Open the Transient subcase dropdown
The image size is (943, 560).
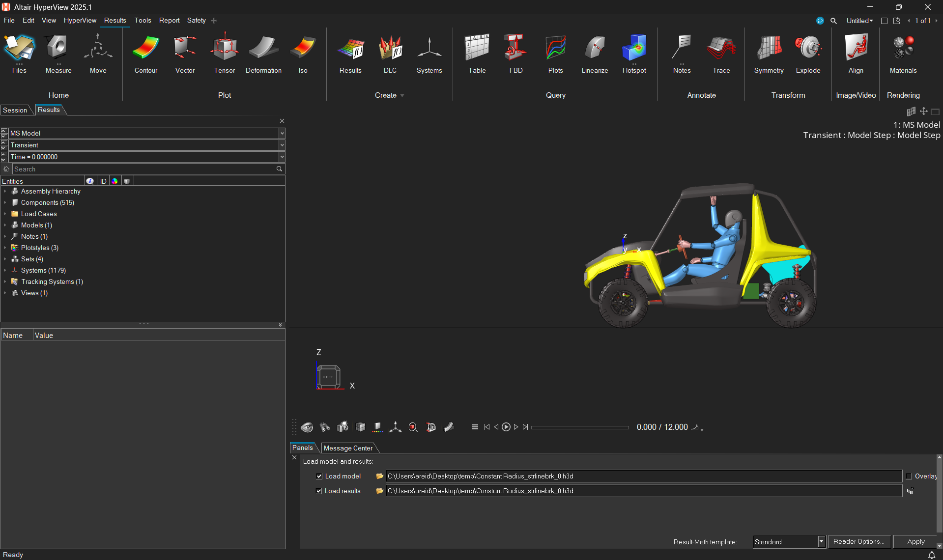tap(282, 145)
